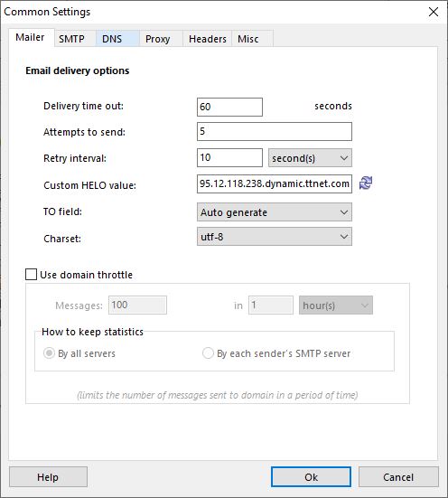
Task: Confirm the settings with the Ok button
Action: click(x=311, y=476)
